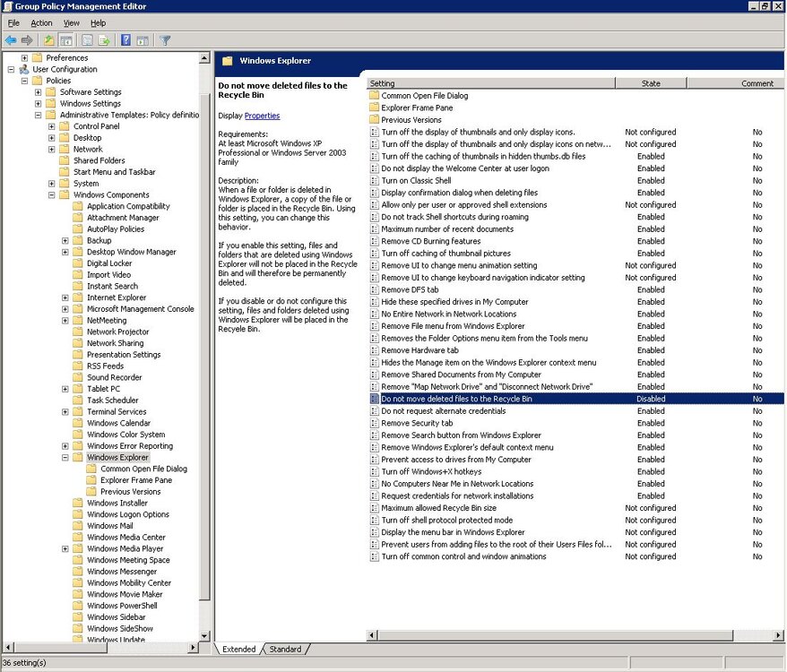Sort by the State column header
The width and height of the screenshot is (787, 672).
click(x=651, y=83)
